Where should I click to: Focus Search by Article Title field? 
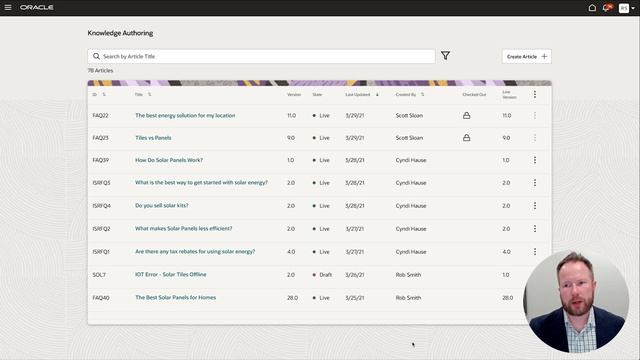point(261,56)
